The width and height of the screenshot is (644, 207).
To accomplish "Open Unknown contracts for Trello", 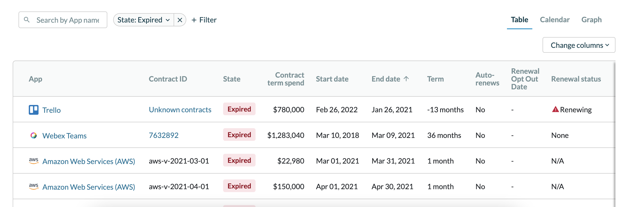I will pyautogui.click(x=180, y=109).
